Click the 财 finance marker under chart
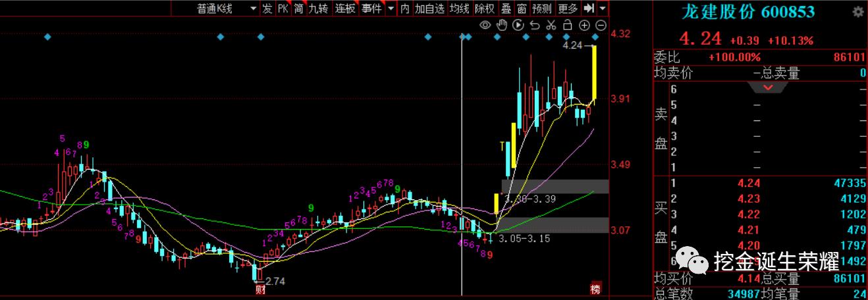Viewport: 868px width, 300px height. point(259,288)
